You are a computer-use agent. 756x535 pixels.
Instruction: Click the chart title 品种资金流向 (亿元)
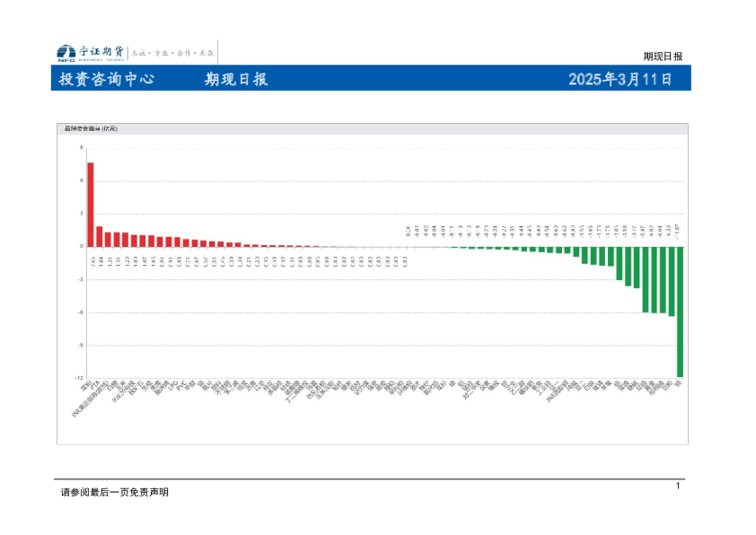[91, 129]
